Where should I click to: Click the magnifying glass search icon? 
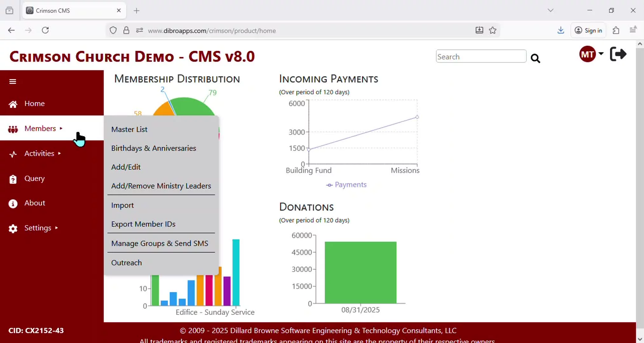(x=535, y=58)
